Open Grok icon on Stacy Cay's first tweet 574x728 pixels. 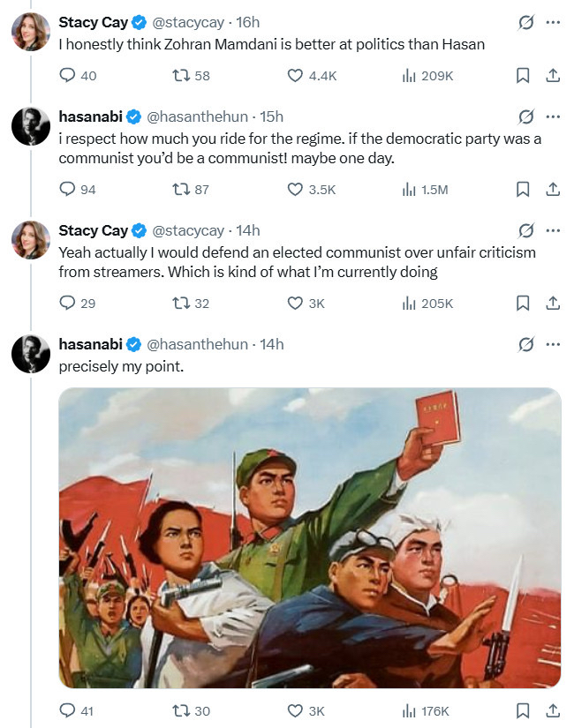(525, 22)
